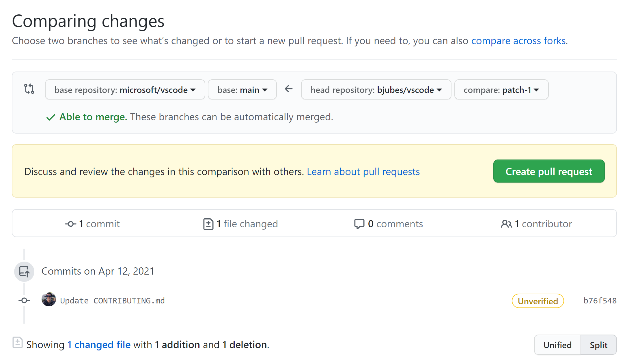
Task: Switch to the 1 file changed tab
Action: point(240,224)
